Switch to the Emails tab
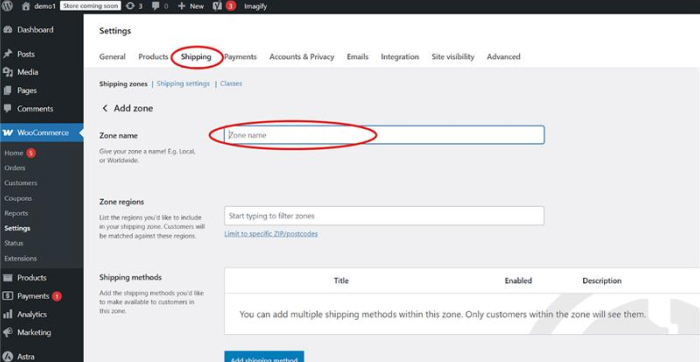Image resolution: width=700 pixels, height=362 pixels. click(x=358, y=57)
